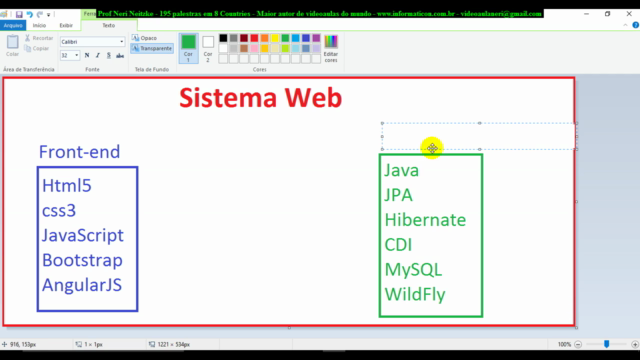The height and width of the screenshot is (360, 640).
Task: Toggle bold N formatting
Action: point(87,55)
